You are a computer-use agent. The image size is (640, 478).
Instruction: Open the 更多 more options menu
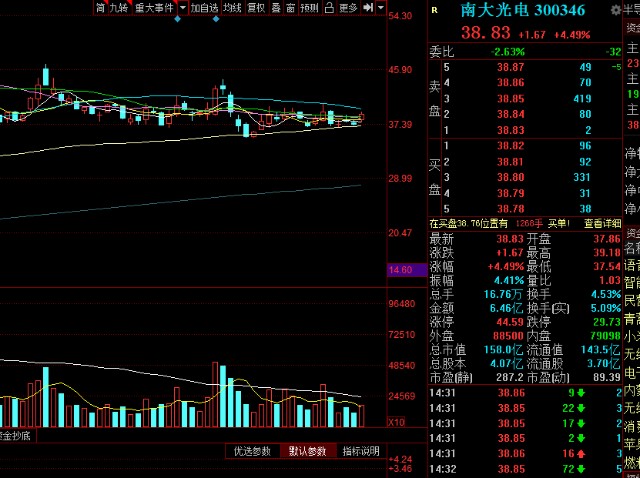[x=348, y=7]
